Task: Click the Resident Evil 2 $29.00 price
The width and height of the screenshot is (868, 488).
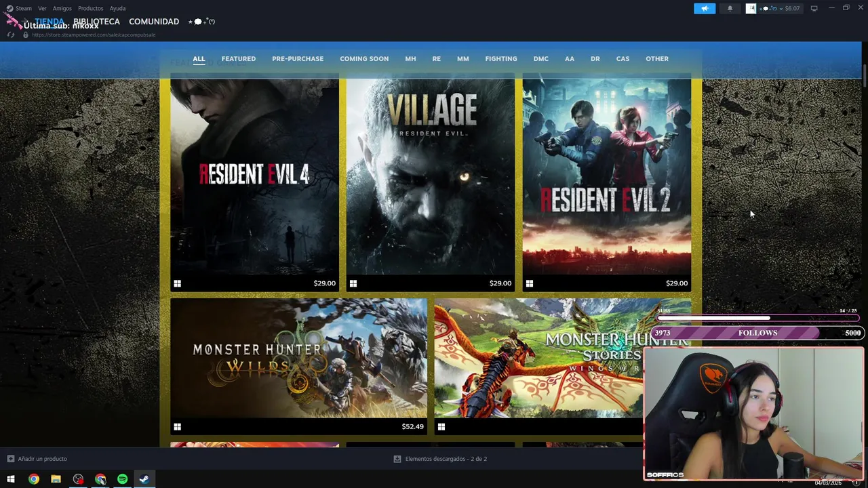Action: pos(677,283)
